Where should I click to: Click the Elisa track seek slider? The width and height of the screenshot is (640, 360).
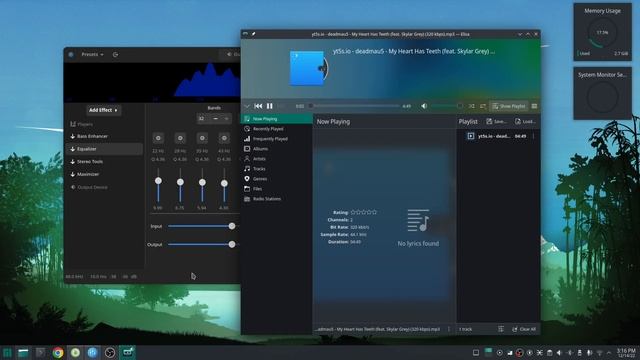click(x=355, y=106)
